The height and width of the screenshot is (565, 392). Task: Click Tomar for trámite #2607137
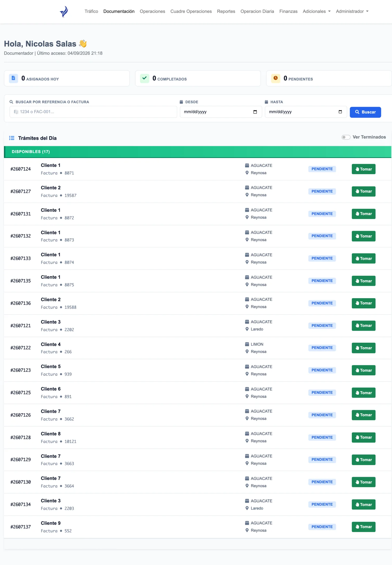[364, 527]
